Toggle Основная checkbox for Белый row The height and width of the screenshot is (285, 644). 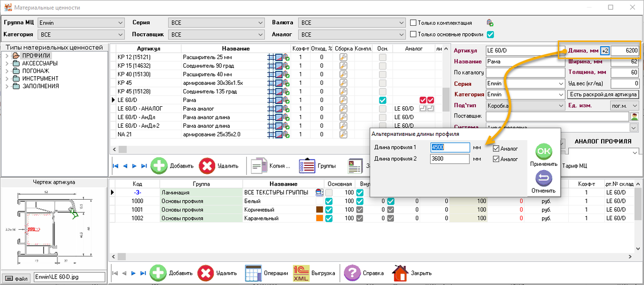click(329, 201)
